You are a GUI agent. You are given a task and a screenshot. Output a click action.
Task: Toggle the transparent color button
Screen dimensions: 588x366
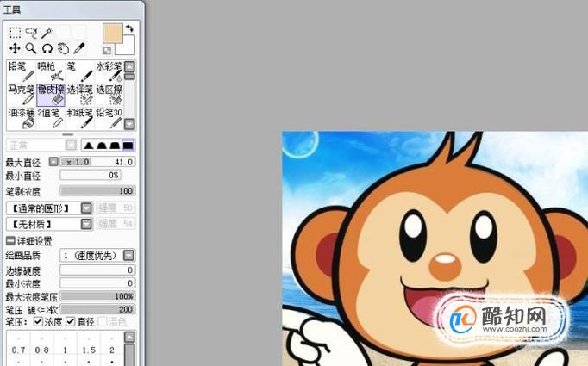pos(107,50)
